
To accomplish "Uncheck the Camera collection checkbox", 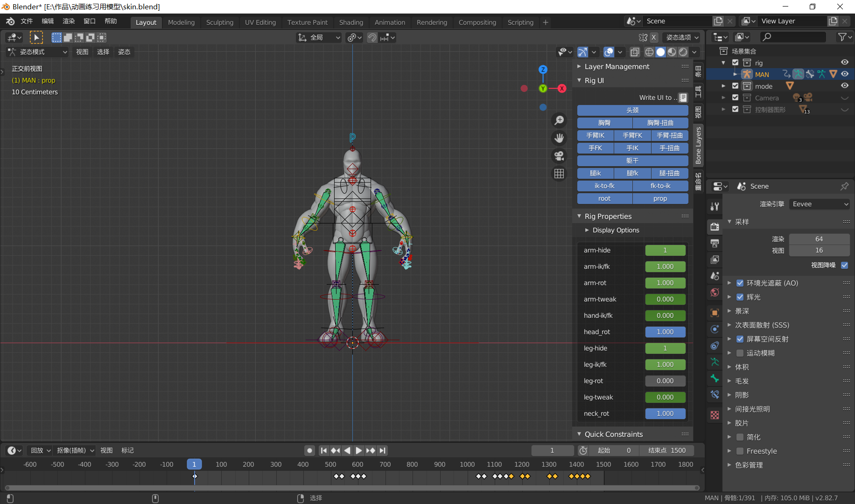I will [736, 98].
